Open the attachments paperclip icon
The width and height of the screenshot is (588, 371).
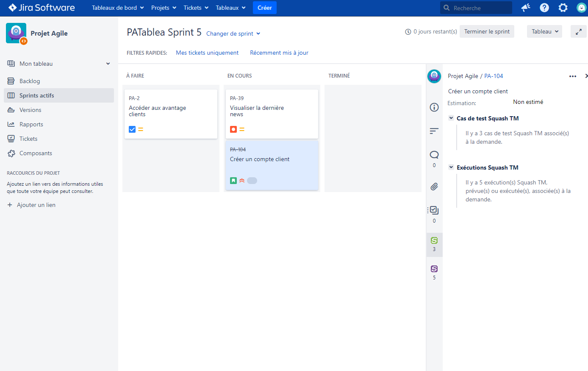point(434,187)
